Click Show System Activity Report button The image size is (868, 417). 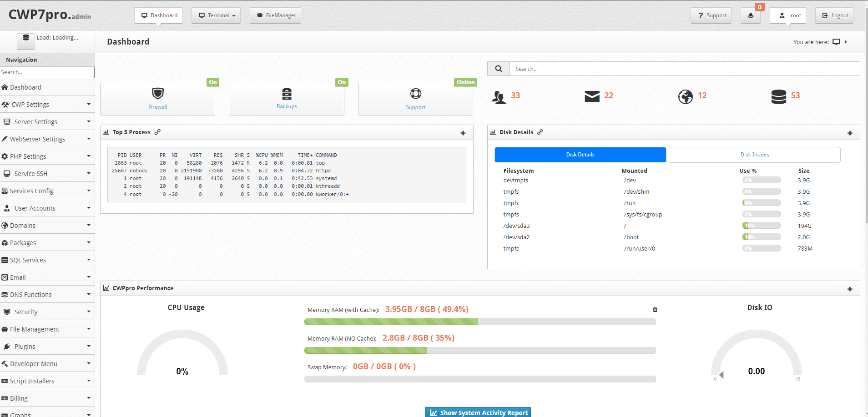click(478, 412)
